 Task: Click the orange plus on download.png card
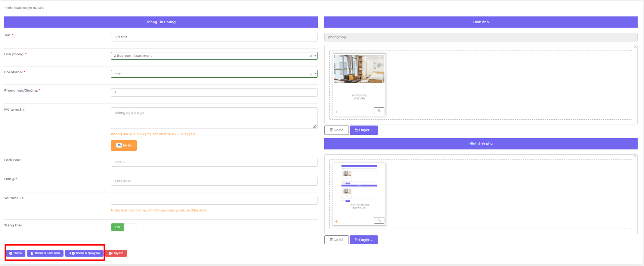[x=336, y=222]
